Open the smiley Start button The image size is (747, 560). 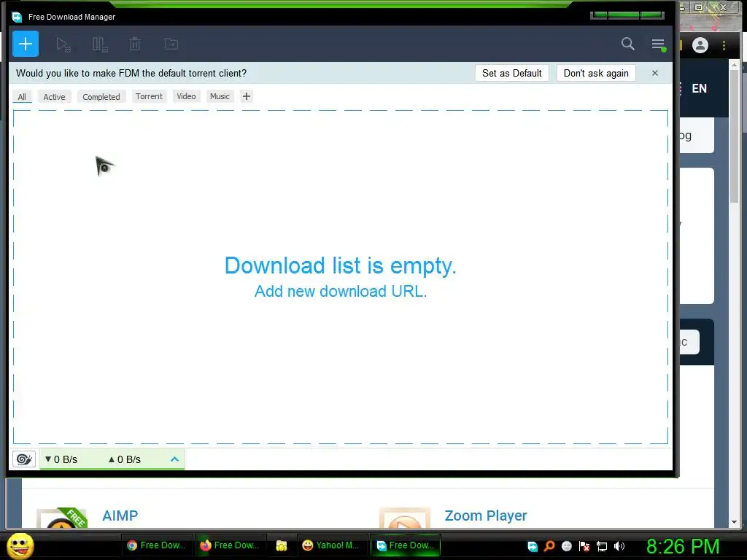[20, 546]
